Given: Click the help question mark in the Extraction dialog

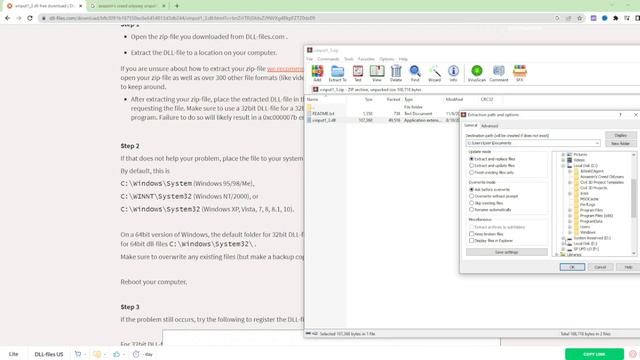Looking at the screenshot, I should (620, 115).
